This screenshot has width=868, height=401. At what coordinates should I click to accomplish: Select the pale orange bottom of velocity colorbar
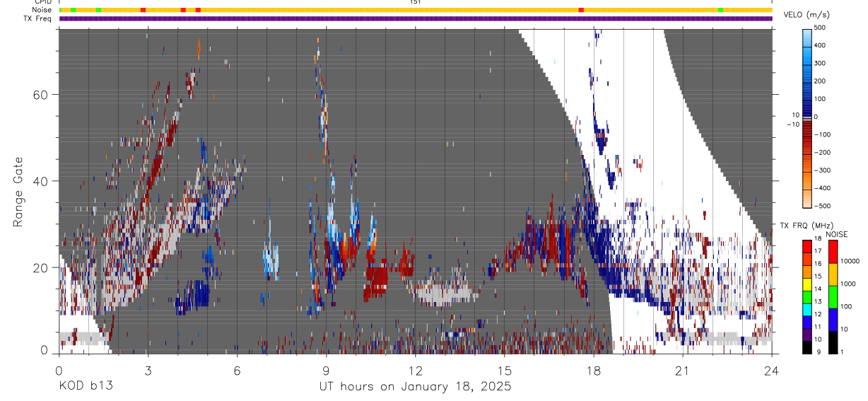pyautogui.click(x=807, y=198)
